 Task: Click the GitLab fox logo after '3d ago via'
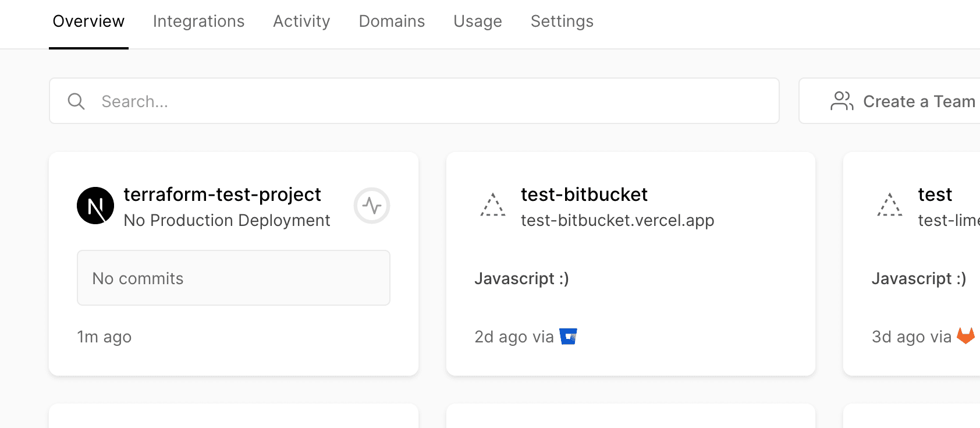pos(965,336)
